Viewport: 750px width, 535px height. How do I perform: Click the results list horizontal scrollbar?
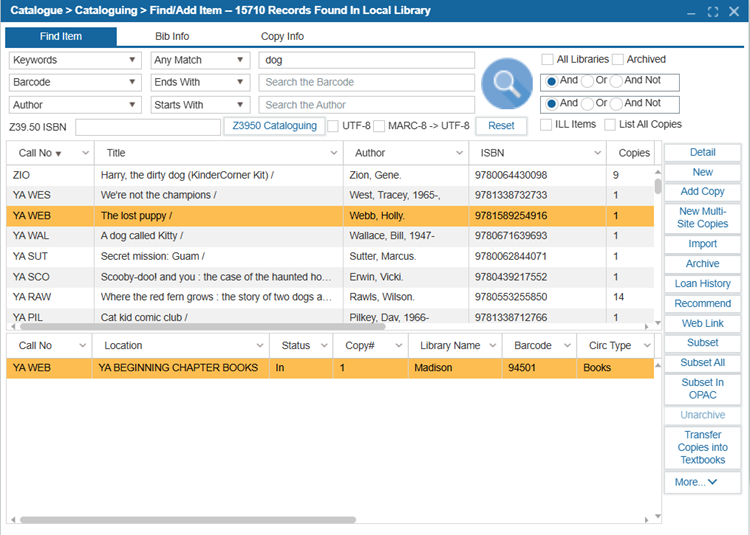coord(202,327)
